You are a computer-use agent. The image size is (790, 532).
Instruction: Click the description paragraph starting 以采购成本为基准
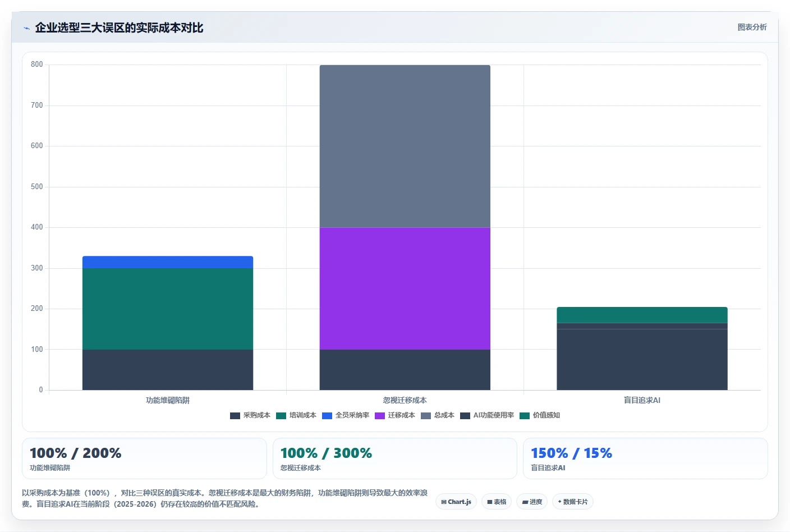tap(224, 498)
